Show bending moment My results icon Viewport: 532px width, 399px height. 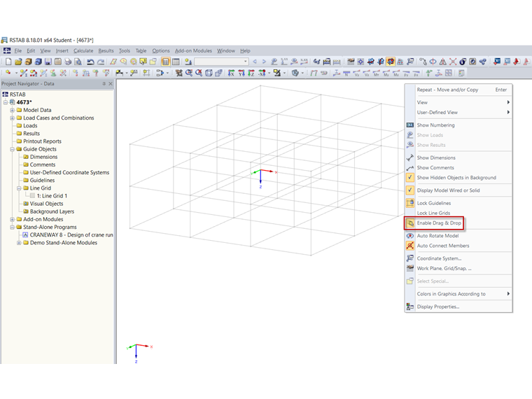386,73
